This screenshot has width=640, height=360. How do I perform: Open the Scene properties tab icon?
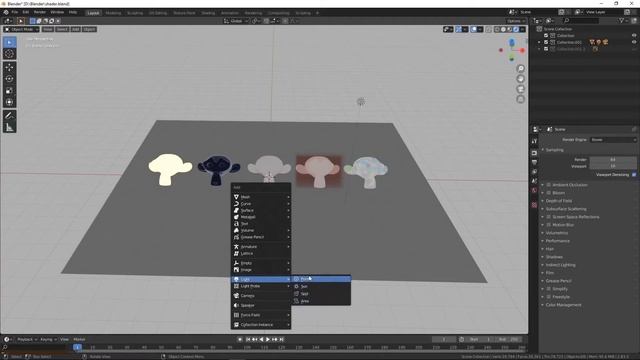point(534,181)
